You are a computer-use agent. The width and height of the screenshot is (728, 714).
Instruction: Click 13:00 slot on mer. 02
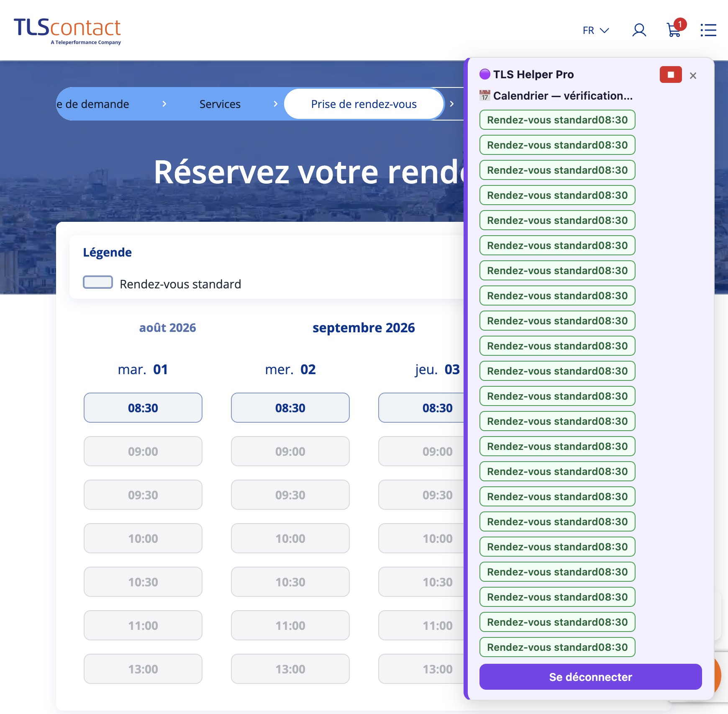290,669
